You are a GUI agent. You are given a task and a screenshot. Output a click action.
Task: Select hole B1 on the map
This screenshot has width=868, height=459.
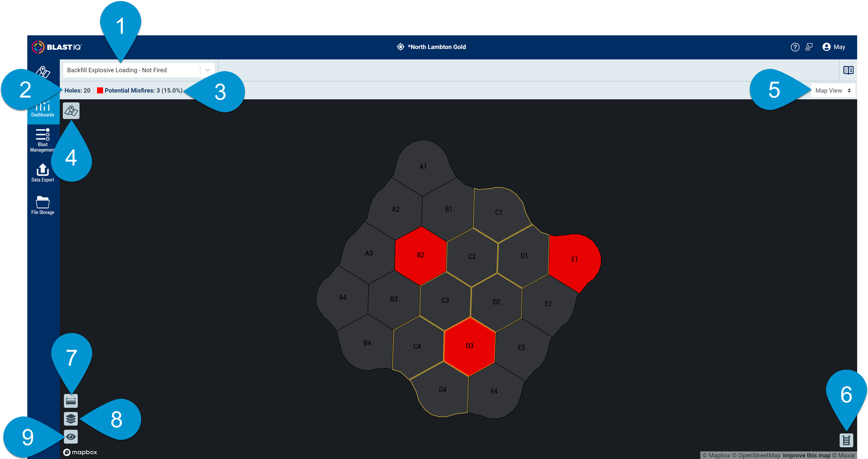coord(448,209)
